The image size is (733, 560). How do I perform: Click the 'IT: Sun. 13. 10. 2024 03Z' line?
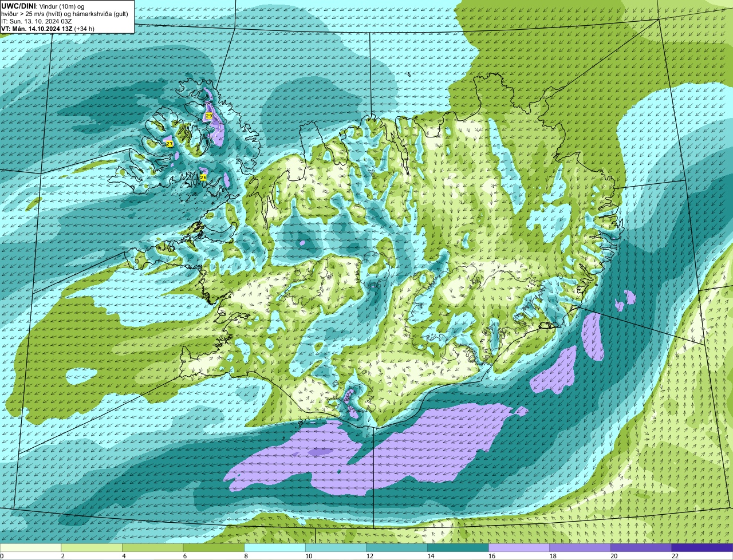[37, 21]
